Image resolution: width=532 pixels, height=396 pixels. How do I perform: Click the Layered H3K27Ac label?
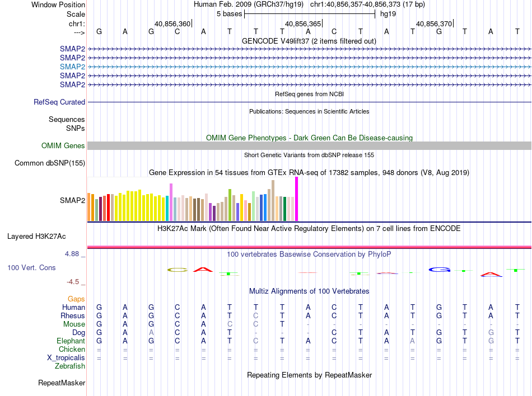coord(36,236)
